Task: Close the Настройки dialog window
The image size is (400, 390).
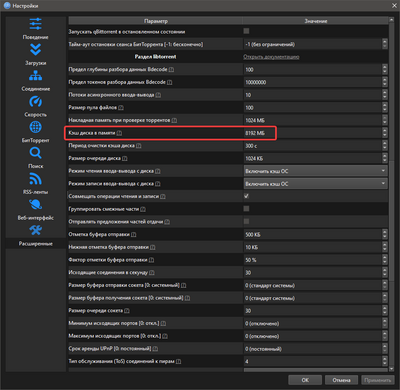Action: 394,5
